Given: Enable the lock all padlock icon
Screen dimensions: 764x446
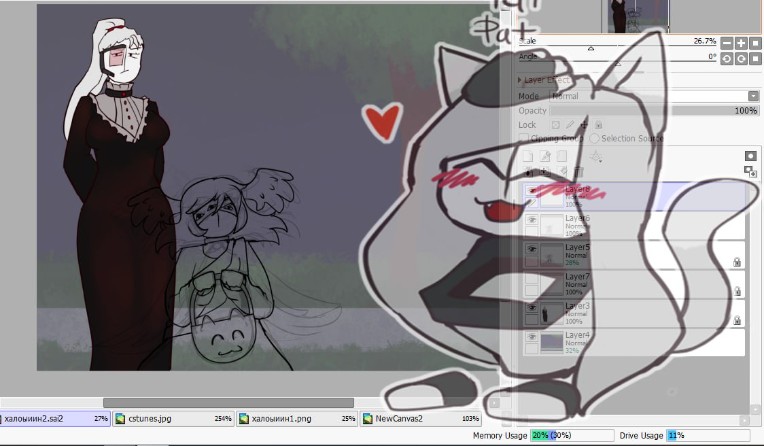Looking at the screenshot, I should point(599,125).
